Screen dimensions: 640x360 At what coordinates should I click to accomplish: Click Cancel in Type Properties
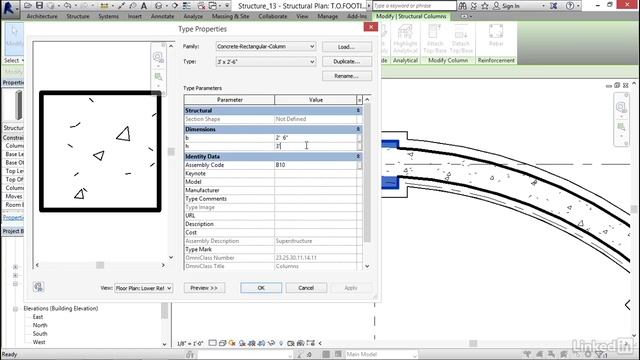pos(306,288)
